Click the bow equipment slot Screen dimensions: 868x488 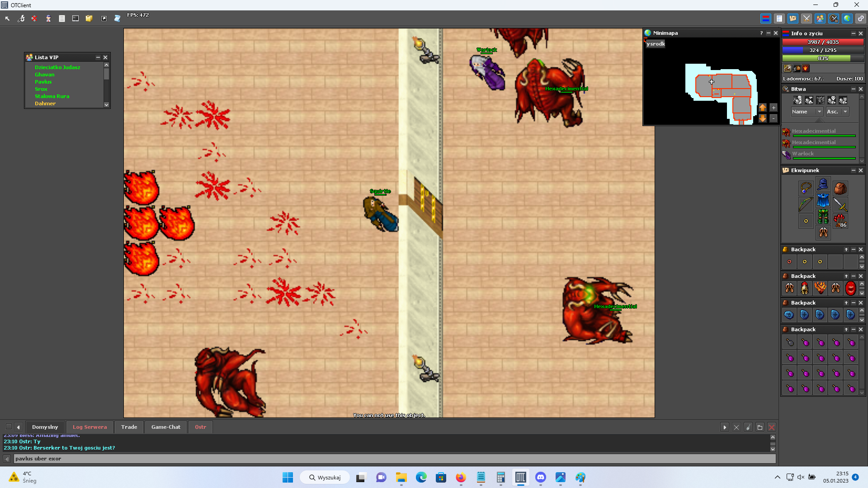pos(806,205)
